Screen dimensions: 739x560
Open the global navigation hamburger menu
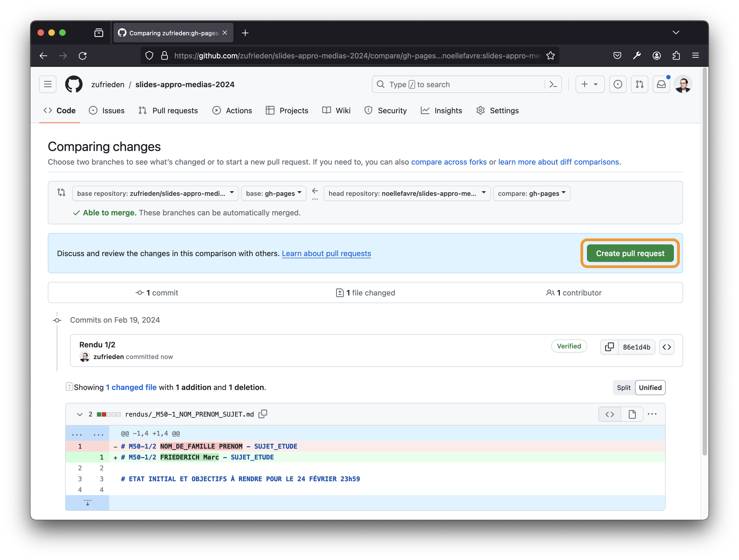pyautogui.click(x=48, y=84)
